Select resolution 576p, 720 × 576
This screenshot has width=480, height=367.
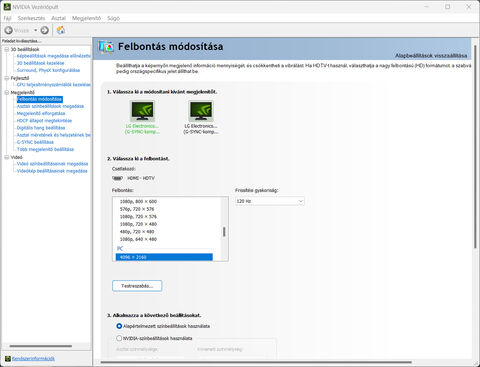(137, 209)
